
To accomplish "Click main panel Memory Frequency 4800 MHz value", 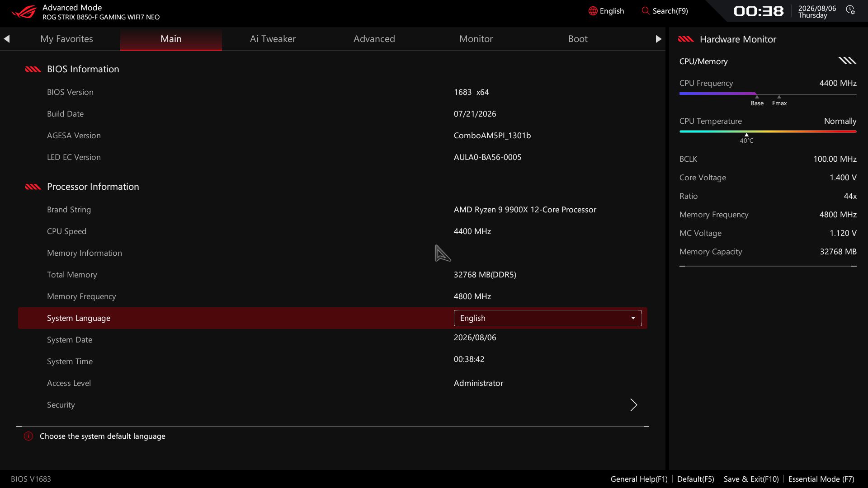I will [x=472, y=296].
